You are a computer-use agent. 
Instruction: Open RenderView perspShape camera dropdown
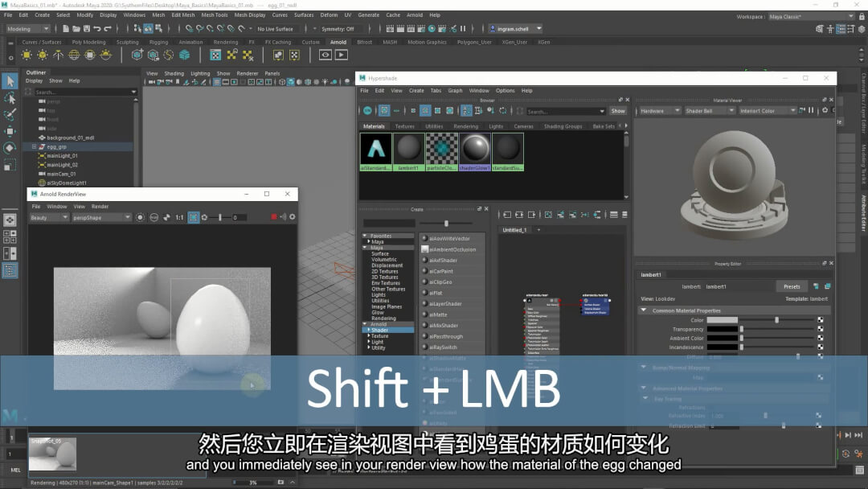(x=101, y=218)
